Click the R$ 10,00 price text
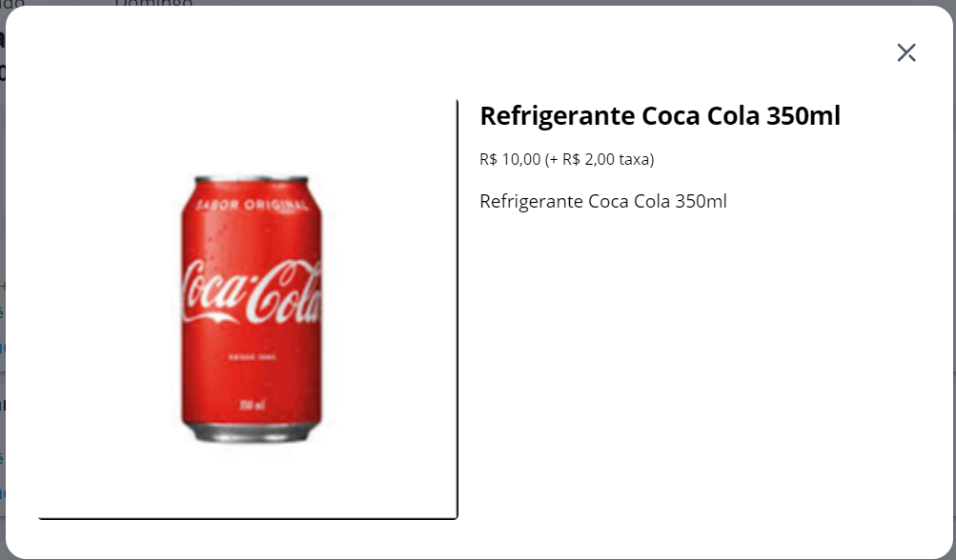This screenshot has width=956, height=560. [510, 159]
